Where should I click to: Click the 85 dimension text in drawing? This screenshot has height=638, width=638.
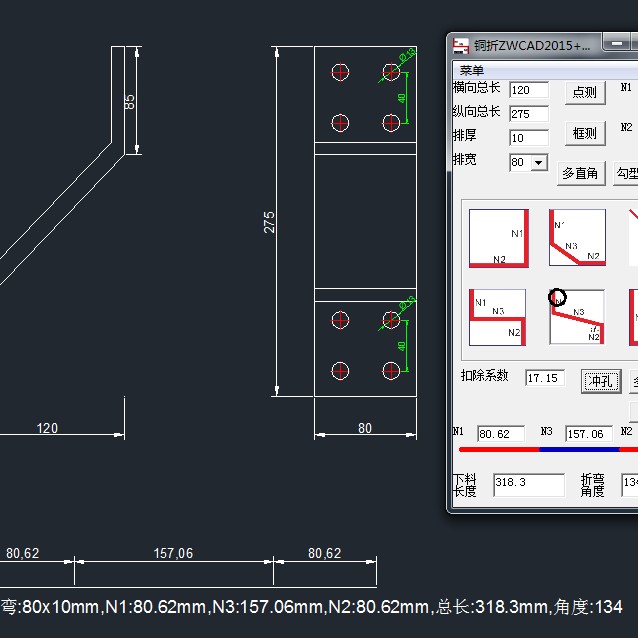point(129,102)
